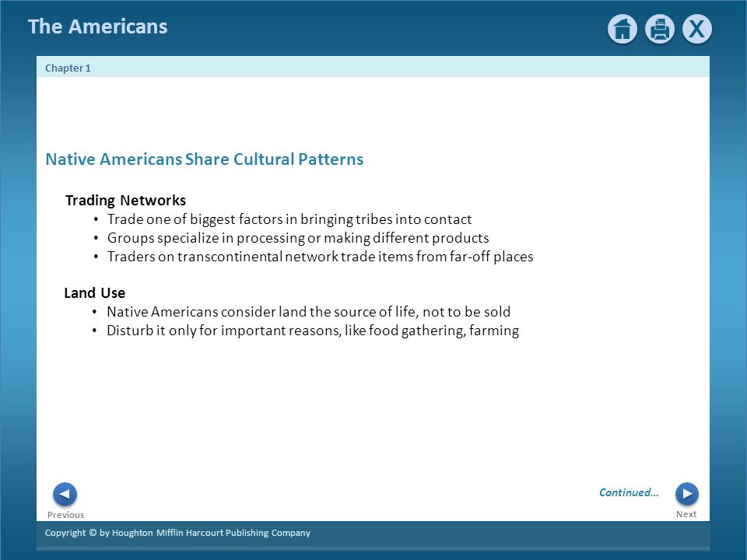Click bullet about traders on transcontinental network
The height and width of the screenshot is (560, 747).
(x=320, y=256)
